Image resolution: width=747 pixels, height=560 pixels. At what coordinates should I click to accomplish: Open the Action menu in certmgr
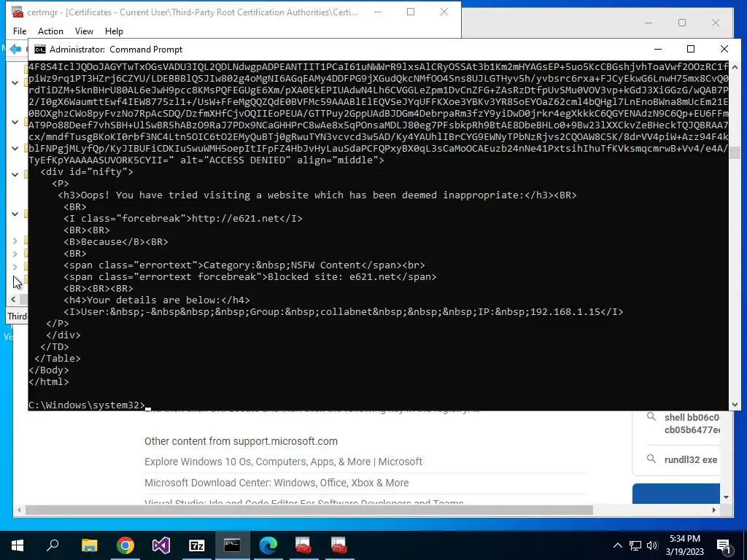(x=50, y=31)
